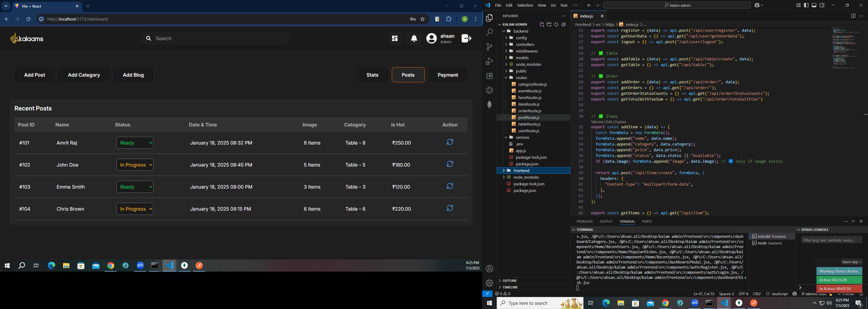
Task: Open the VS Code Accounts icon
Action: coord(489,269)
